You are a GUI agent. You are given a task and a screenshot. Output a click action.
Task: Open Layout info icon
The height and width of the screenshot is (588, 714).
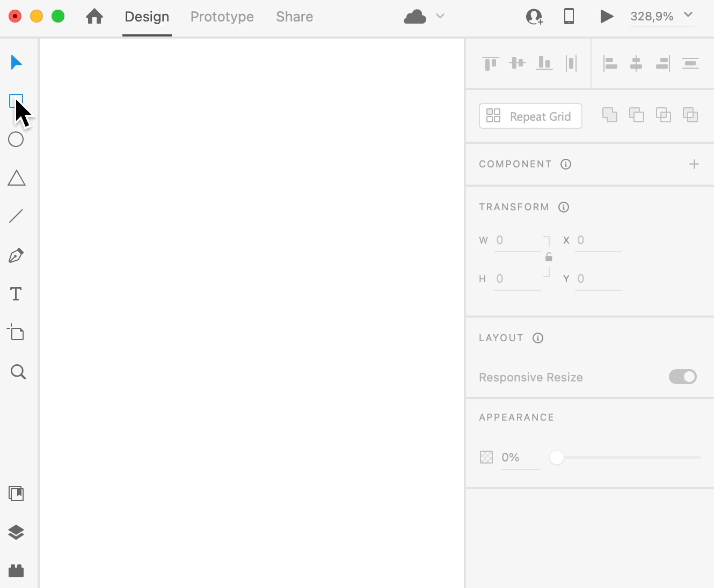(538, 338)
